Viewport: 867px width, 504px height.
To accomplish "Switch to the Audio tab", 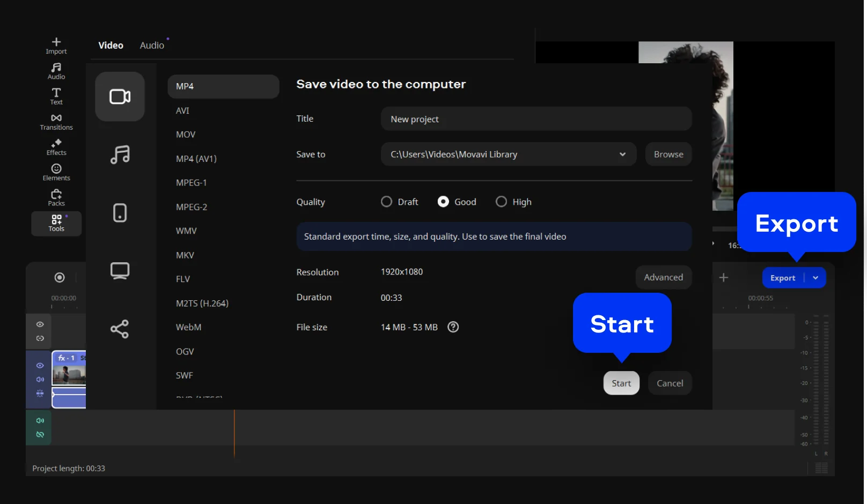I will 152,46.
